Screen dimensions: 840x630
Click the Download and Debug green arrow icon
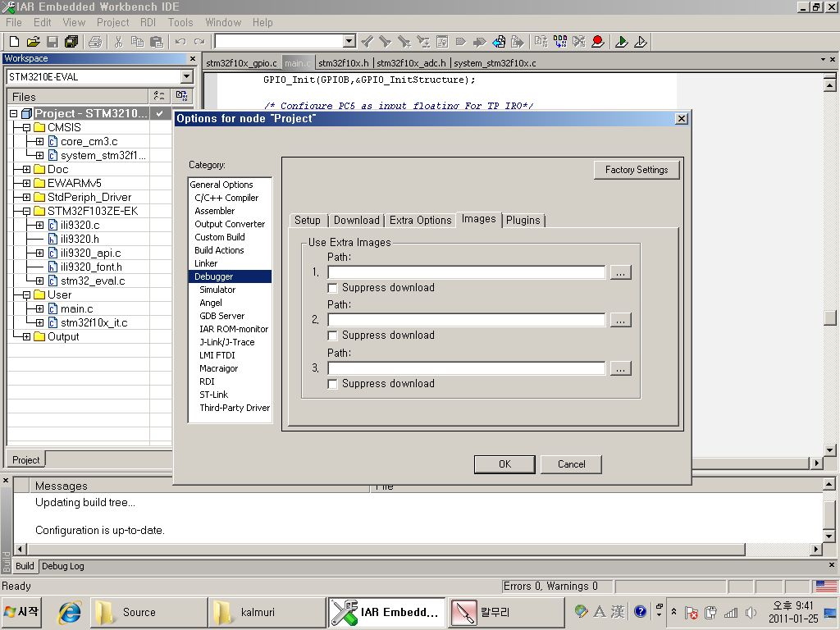click(x=622, y=42)
